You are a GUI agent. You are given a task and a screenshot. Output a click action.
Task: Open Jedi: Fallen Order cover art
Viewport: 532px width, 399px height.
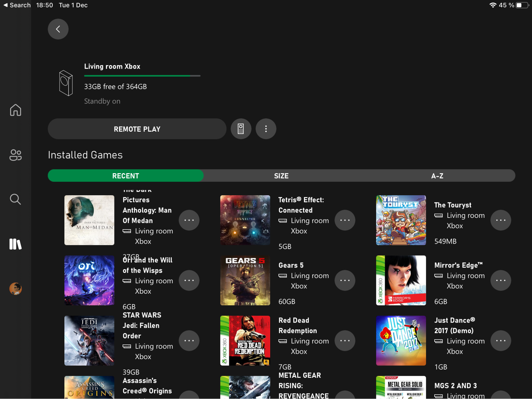(89, 341)
